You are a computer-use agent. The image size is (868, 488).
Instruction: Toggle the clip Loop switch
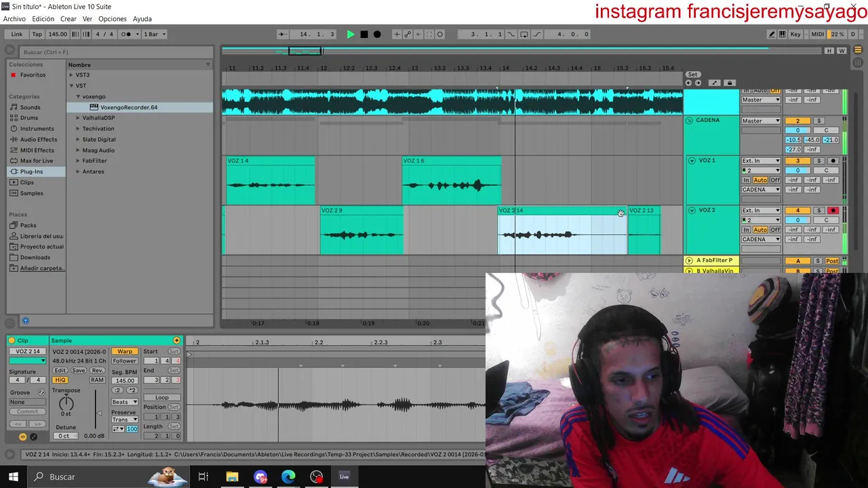[161, 398]
